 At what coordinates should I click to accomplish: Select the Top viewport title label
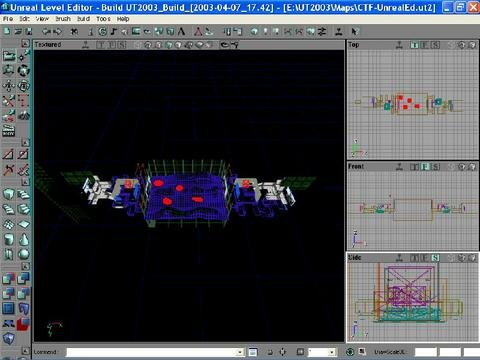click(354, 45)
